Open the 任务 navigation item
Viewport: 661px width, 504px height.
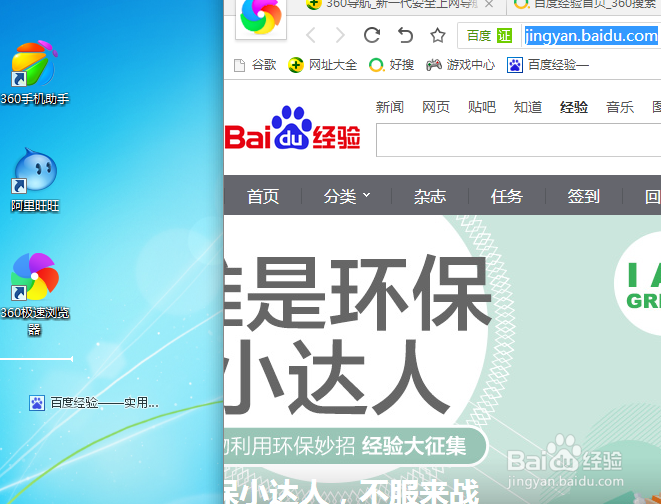(507, 196)
